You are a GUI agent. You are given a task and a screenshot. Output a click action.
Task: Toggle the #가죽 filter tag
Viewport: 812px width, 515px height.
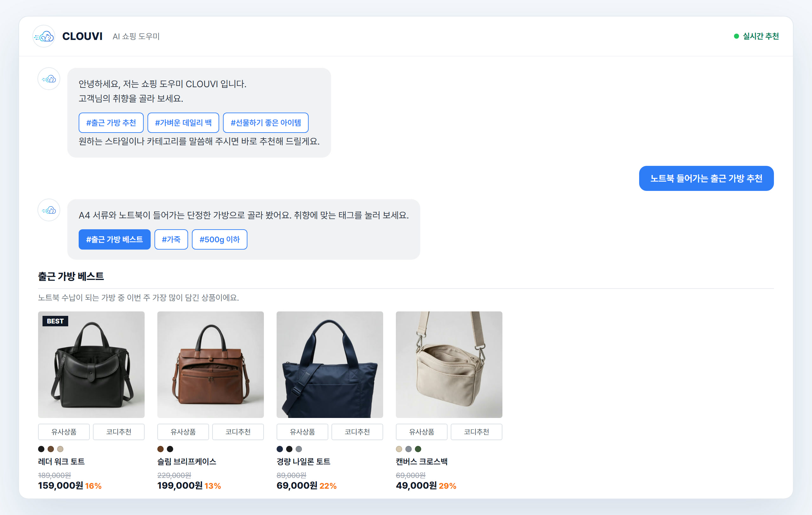click(171, 239)
